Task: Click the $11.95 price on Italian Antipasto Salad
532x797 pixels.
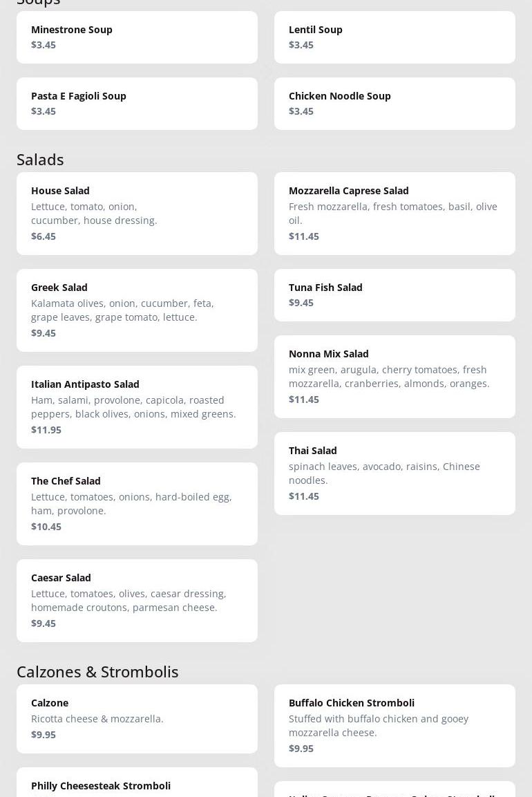Action: click(x=46, y=430)
